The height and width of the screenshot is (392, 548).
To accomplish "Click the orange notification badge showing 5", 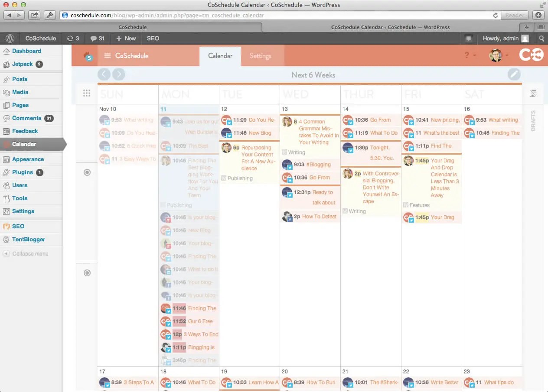I will pyautogui.click(x=88, y=57).
